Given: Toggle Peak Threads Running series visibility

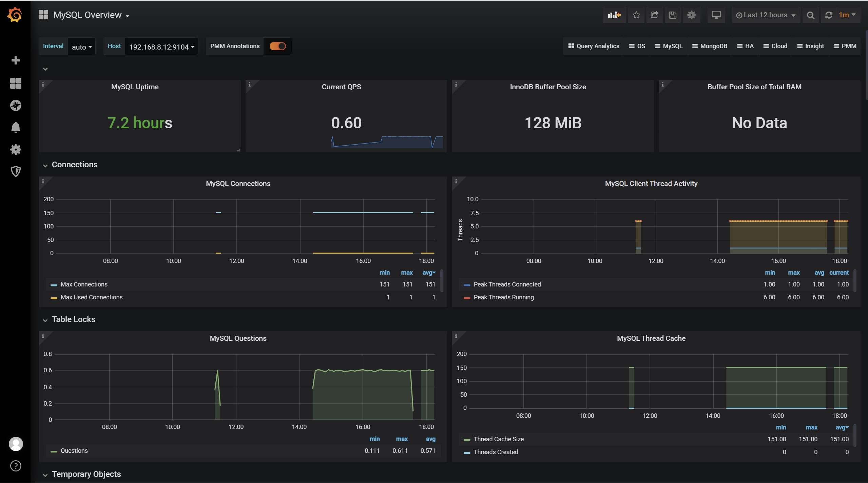Looking at the screenshot, I should pos(504,297).
